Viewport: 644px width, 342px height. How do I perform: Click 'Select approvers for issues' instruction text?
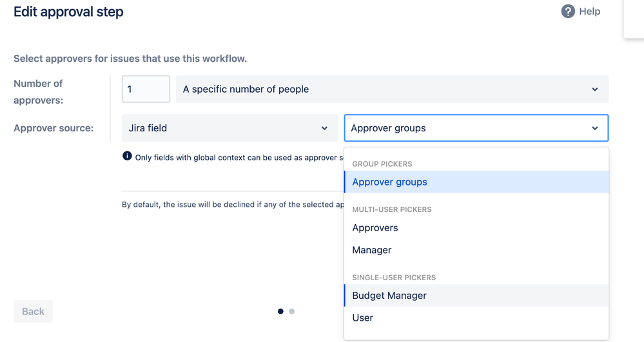point(130,59)
